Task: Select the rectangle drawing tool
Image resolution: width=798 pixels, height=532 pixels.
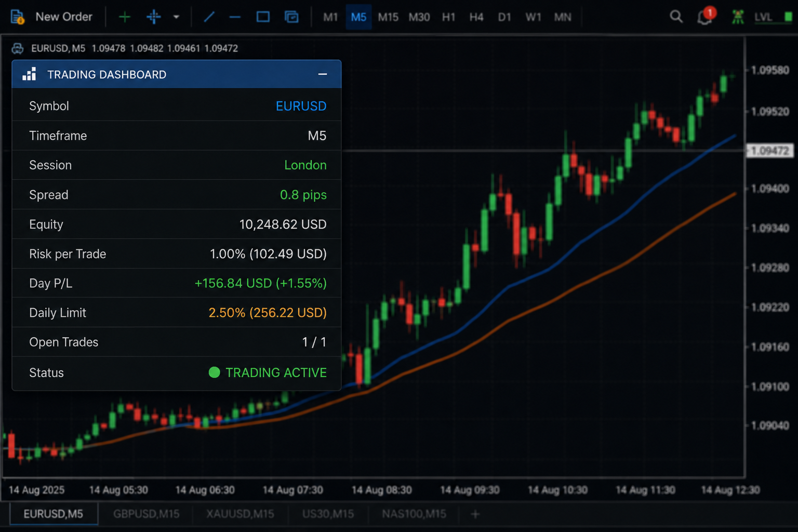Action: 263,17
